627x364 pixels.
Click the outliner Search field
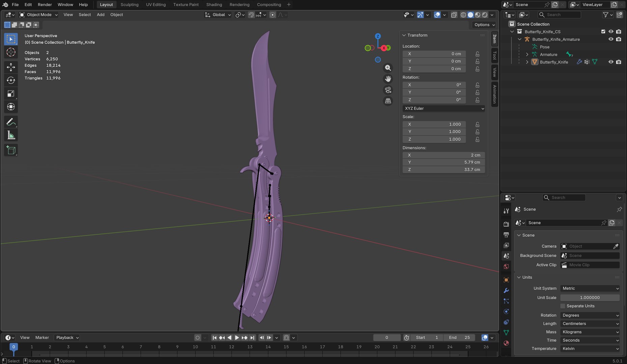559,15
